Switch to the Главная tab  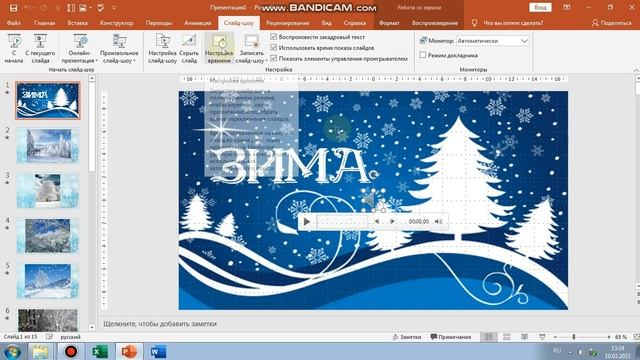tap(44, 23)
